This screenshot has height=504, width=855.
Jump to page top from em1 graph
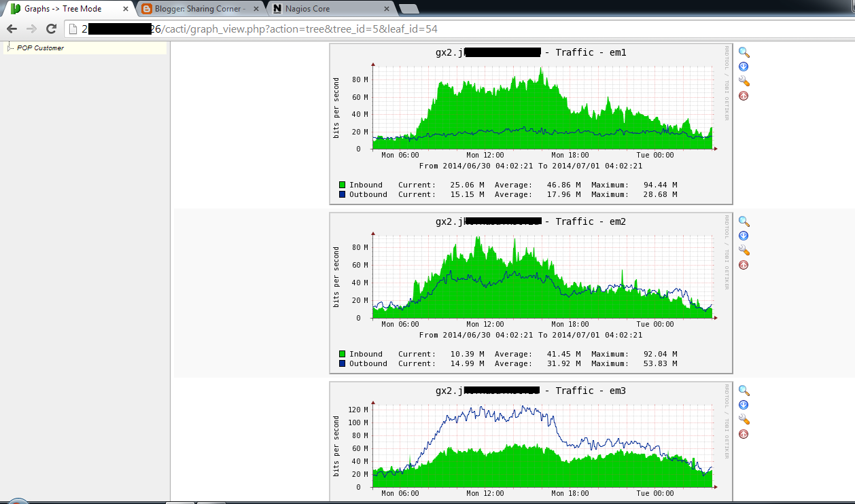pos(743,95)
